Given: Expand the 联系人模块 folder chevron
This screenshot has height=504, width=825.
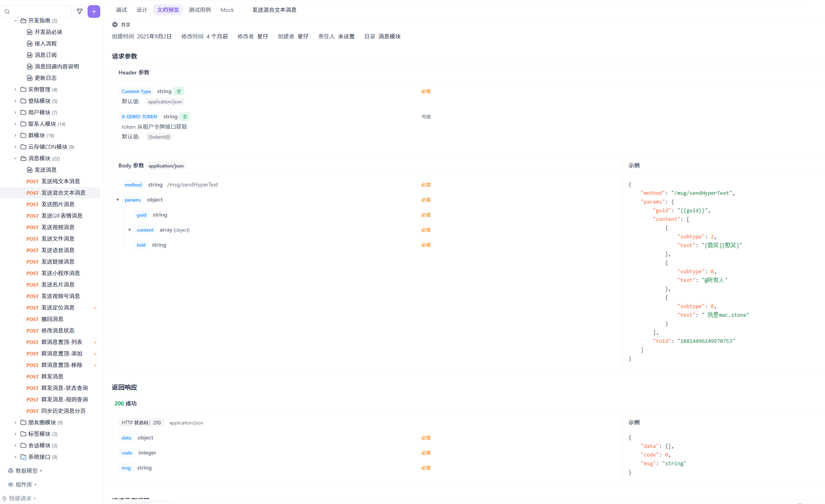Looking at the screenshot, I should point(15,124).
